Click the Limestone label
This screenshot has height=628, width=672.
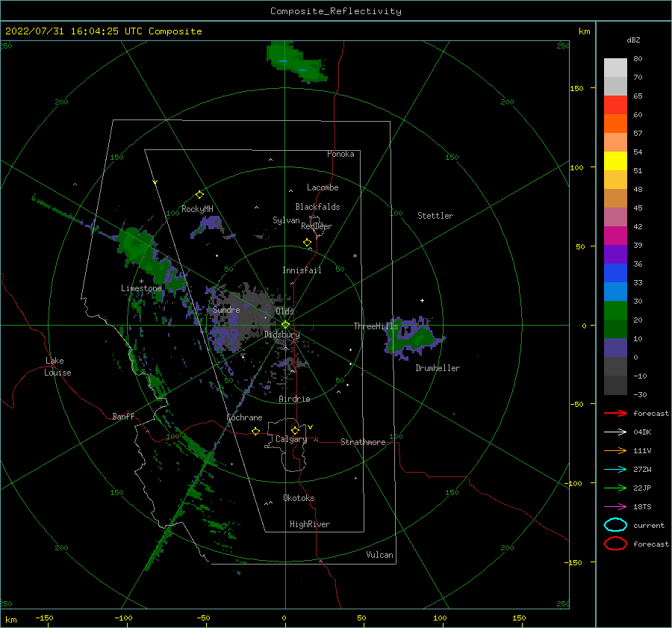point(141,288)
